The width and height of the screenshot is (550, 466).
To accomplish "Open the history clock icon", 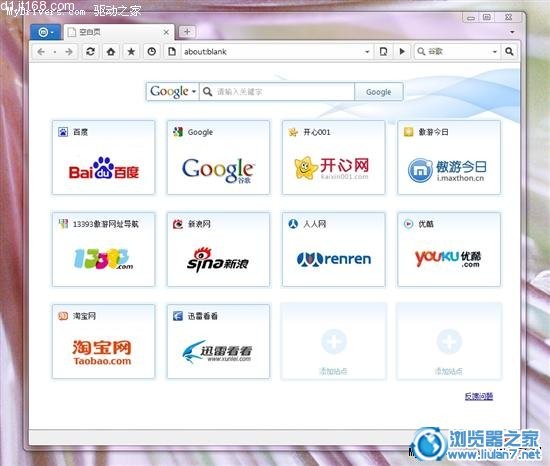I will 152,52.
